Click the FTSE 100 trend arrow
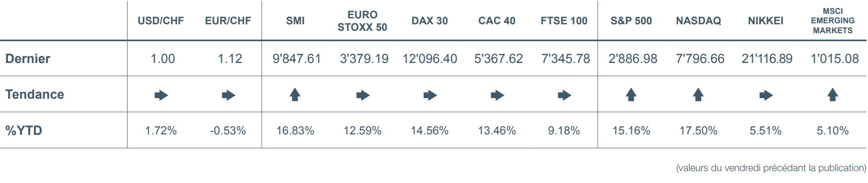Viewport: 868px width, 183px height. (564, 95)
